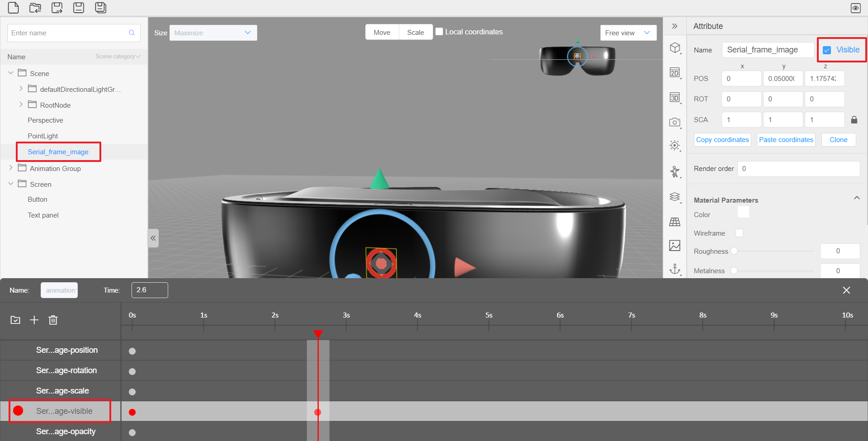868x441 pixels.
Task: Expand the RootNode tree folder
Action: [21, 104]
